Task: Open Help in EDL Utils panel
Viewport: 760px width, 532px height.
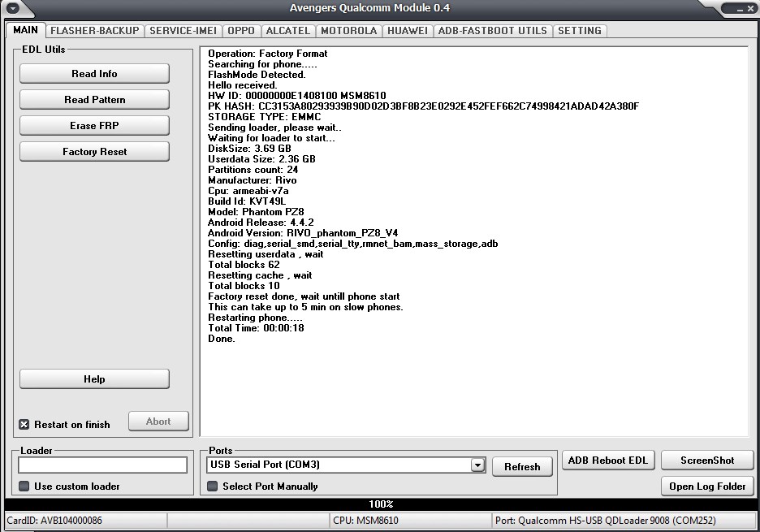Action: 94,378
